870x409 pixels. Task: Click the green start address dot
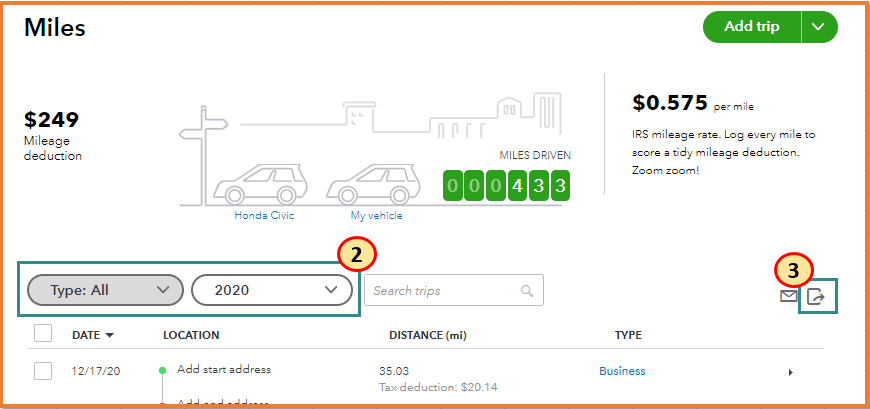click(x=162, y=370)
